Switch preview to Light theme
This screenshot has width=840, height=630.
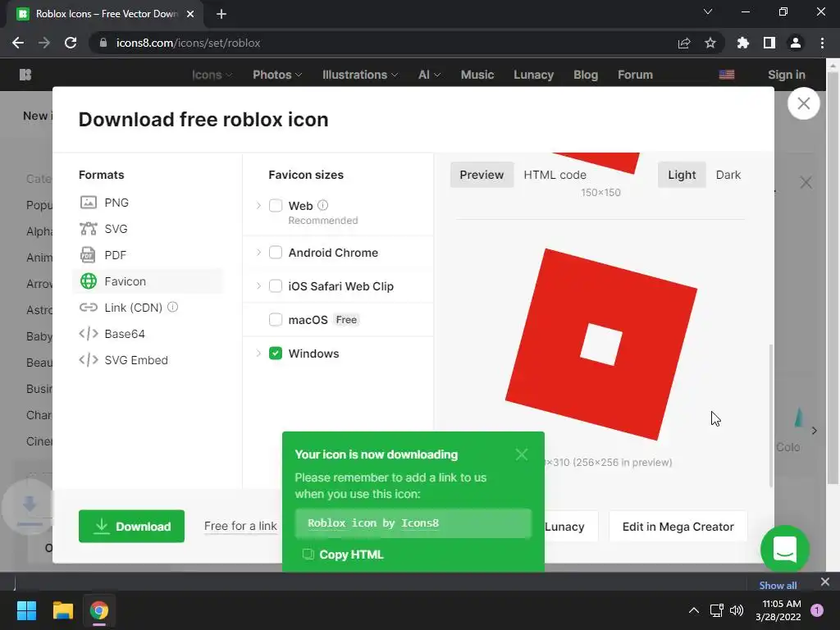(682, 175)
